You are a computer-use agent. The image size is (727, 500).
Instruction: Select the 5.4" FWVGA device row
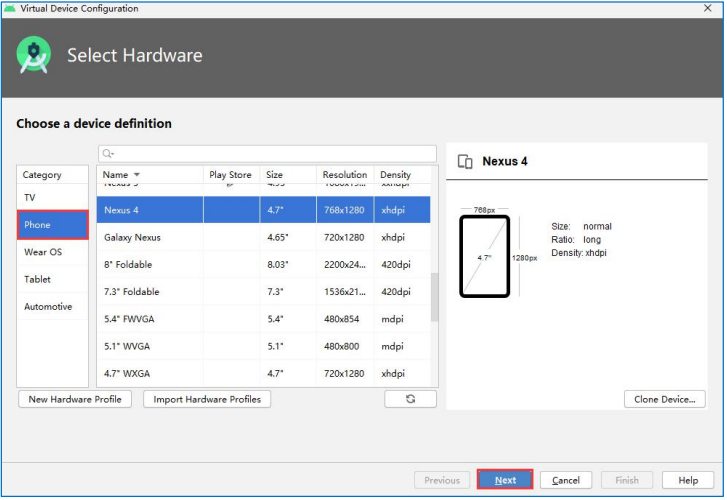[265, 320]
